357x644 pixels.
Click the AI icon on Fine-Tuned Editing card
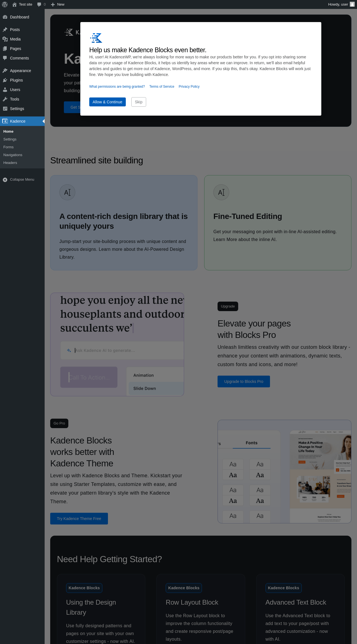click(x=221, y=192)
